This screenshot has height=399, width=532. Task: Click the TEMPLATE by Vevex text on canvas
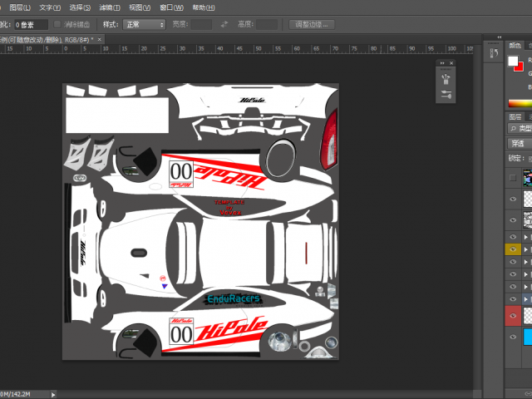coord(229,207)
